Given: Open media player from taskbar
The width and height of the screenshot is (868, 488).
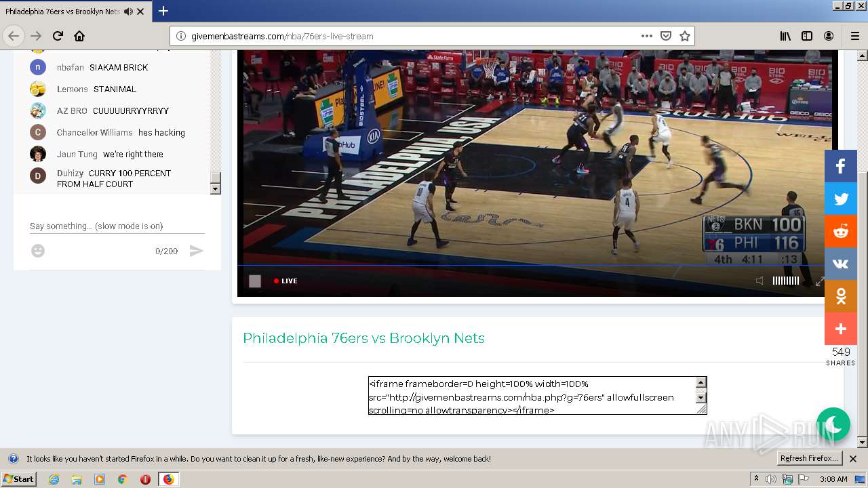Looking at the screenshot, I should (100, 479).
